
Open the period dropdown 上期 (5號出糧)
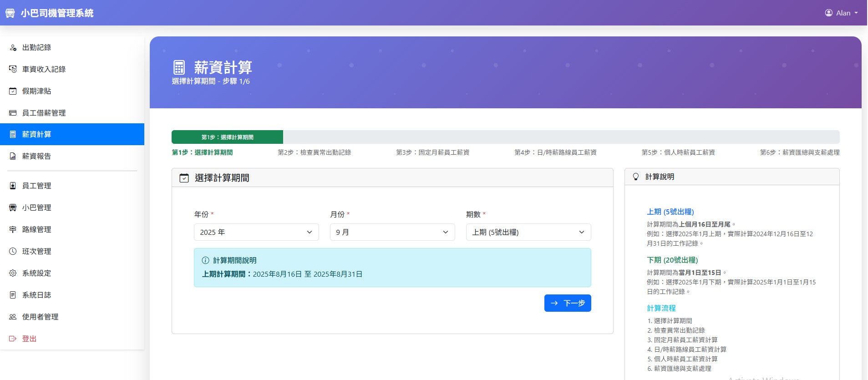pos(528,232)
